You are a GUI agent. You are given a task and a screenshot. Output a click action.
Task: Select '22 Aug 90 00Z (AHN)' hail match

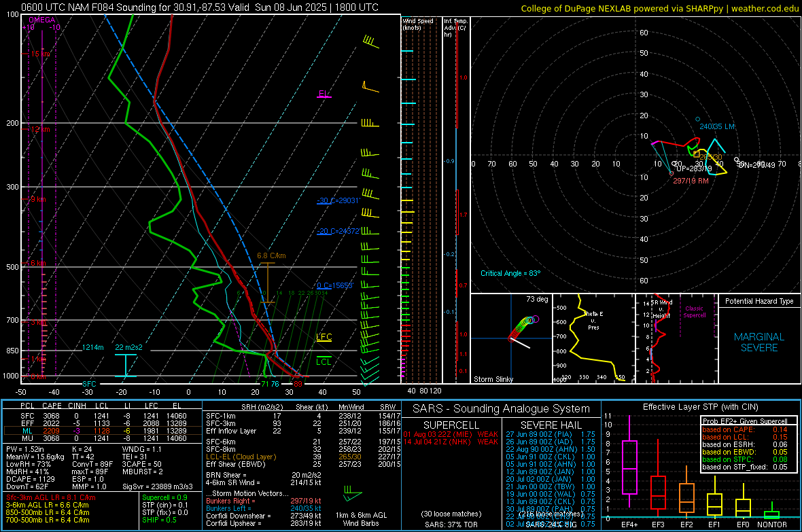pos(551,449)
